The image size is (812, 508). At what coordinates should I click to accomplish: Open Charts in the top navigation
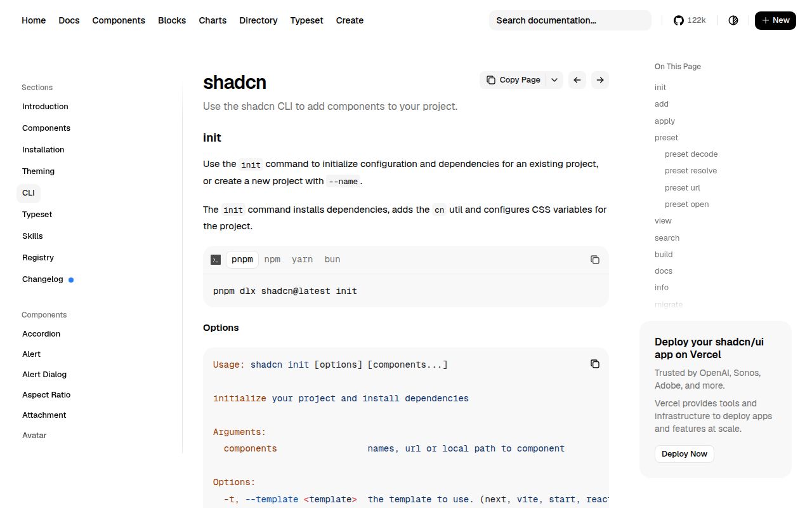pos(213,20)
